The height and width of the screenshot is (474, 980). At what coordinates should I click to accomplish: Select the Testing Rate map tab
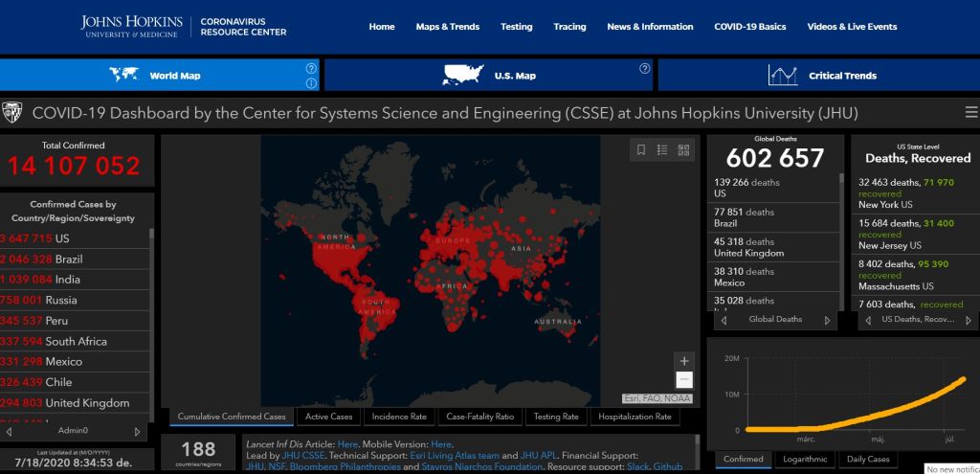[x=556, y=417]
